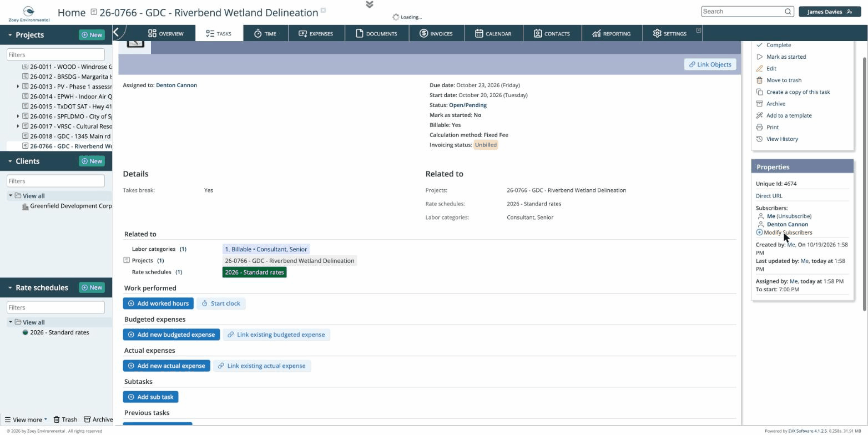Screen dimensions: 868x435
Task: Click the Archive task action
Action: click(770, 104)
